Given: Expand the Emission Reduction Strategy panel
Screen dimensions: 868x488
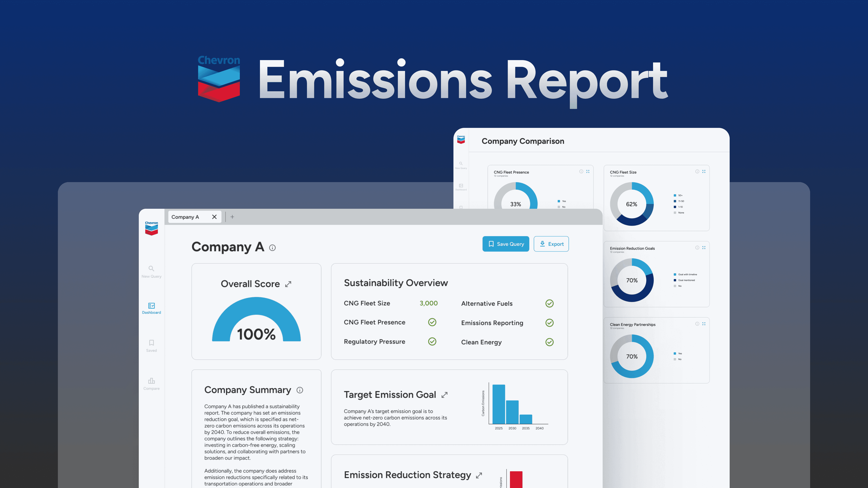Looking at the screenshot, I should click(x=479, y=476).
